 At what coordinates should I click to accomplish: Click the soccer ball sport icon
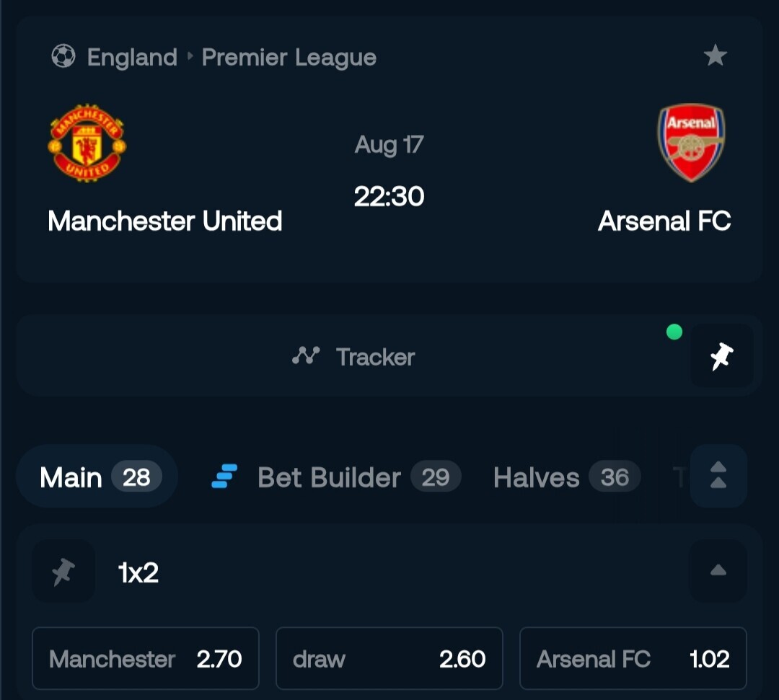tap(63, 56)
